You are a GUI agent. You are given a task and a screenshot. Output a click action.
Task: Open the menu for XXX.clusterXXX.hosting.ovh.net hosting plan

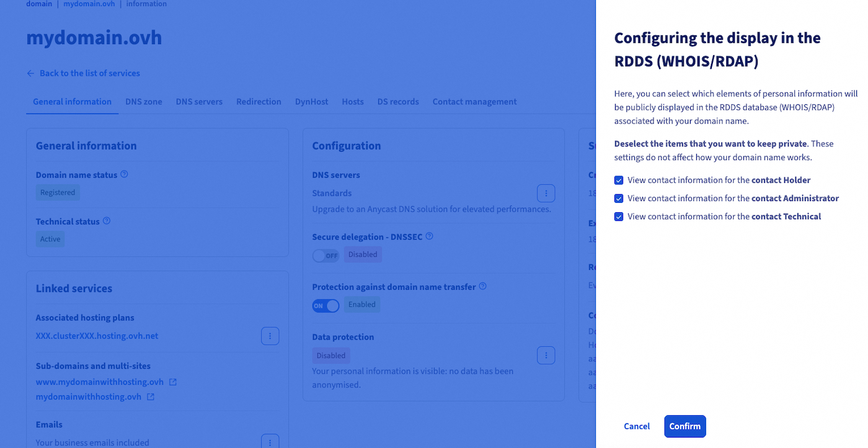point(270,336)
